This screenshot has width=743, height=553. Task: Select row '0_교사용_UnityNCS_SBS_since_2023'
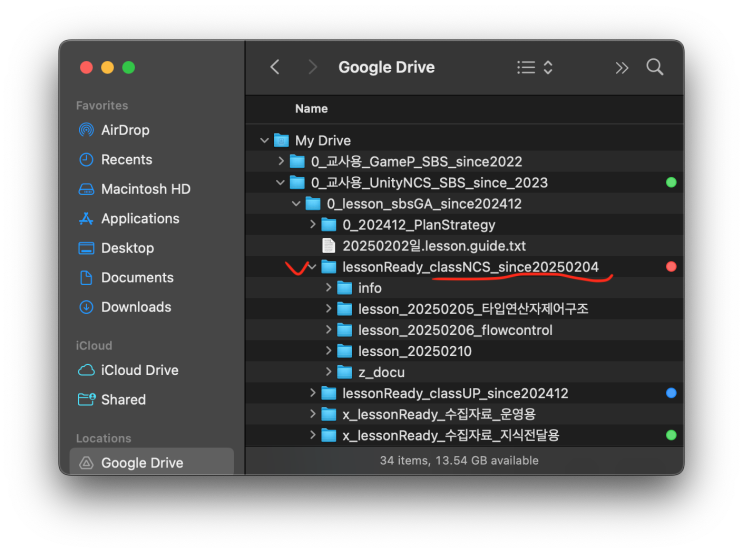click(x=464, y=182)
